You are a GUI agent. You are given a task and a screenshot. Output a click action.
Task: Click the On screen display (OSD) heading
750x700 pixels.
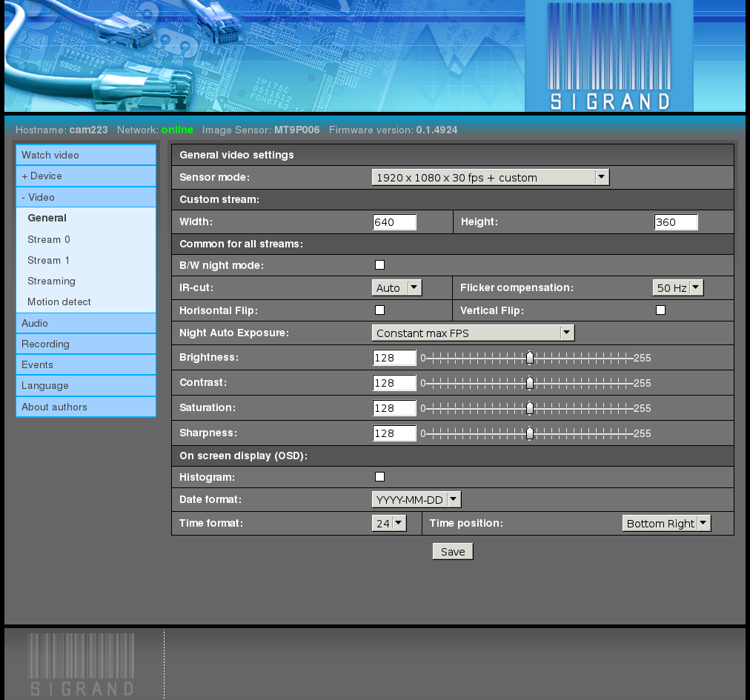(244, 456)
